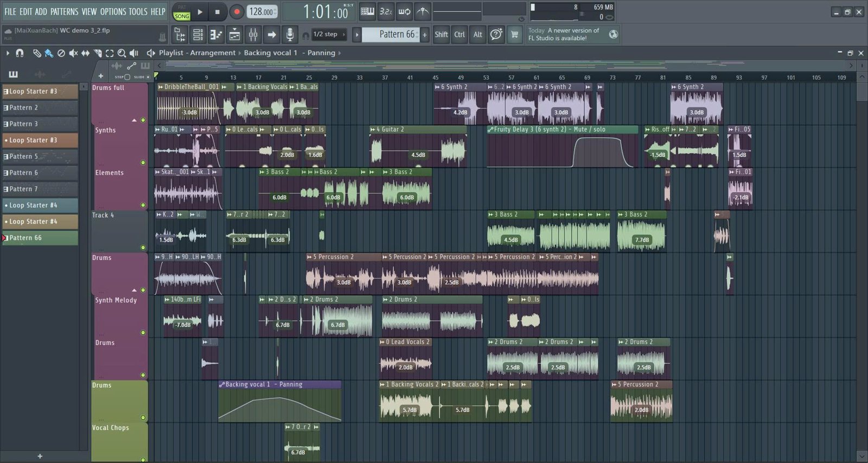The height and width of the screenshot is (463, 868).
Task: Open the OPTIONS menu
Action: coord(113,11)
